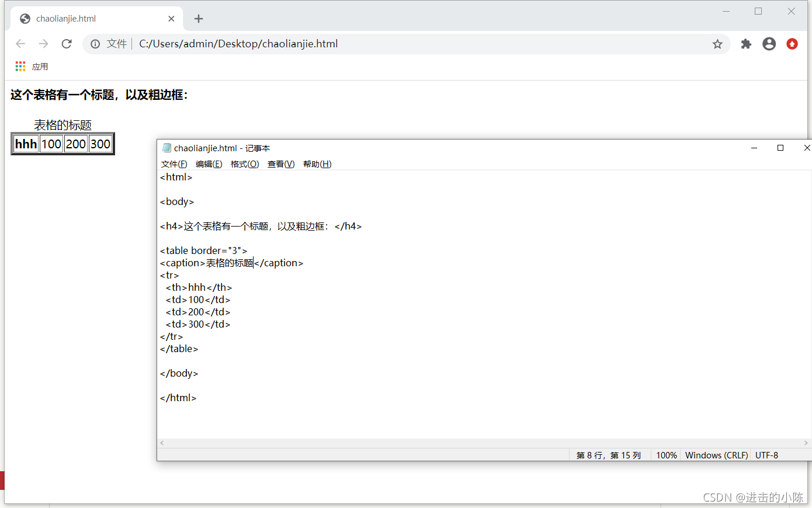Image resolution: width=812 pixels, height=508 pixels.
Task: Open Notepad 格式(O) menu
Action: click(x=245, y=164)
